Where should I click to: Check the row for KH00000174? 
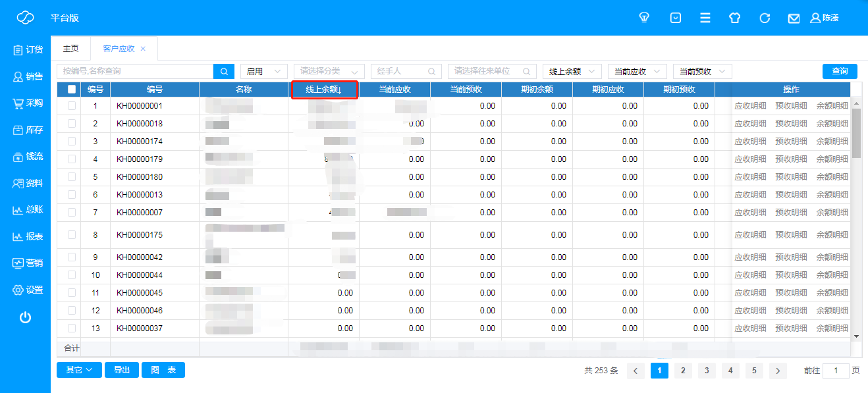tap(72, 141)
